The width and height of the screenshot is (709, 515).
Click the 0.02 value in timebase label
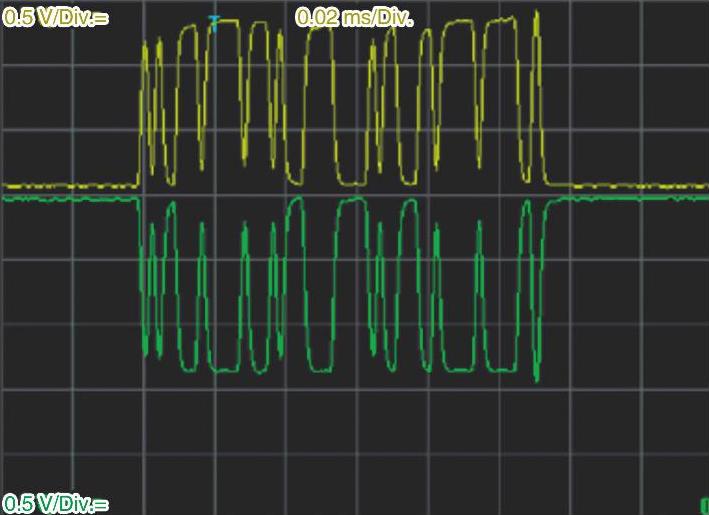point(315,18)
